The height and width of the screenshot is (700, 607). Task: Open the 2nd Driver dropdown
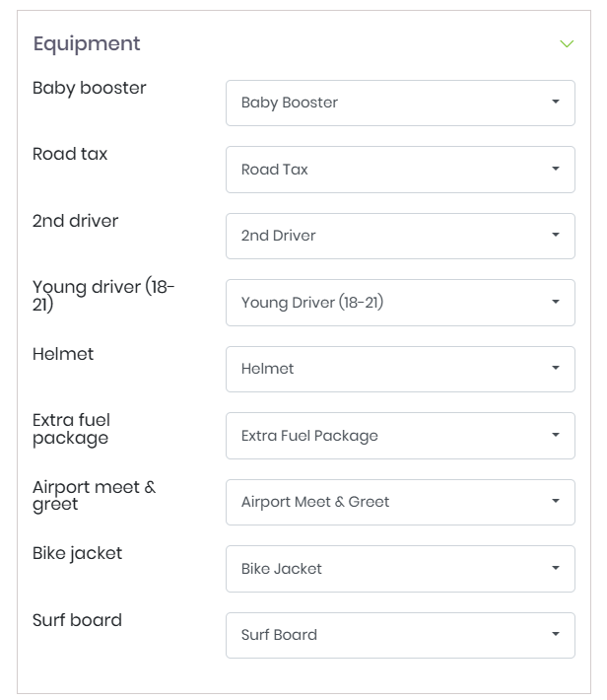(x=399, y=236)
